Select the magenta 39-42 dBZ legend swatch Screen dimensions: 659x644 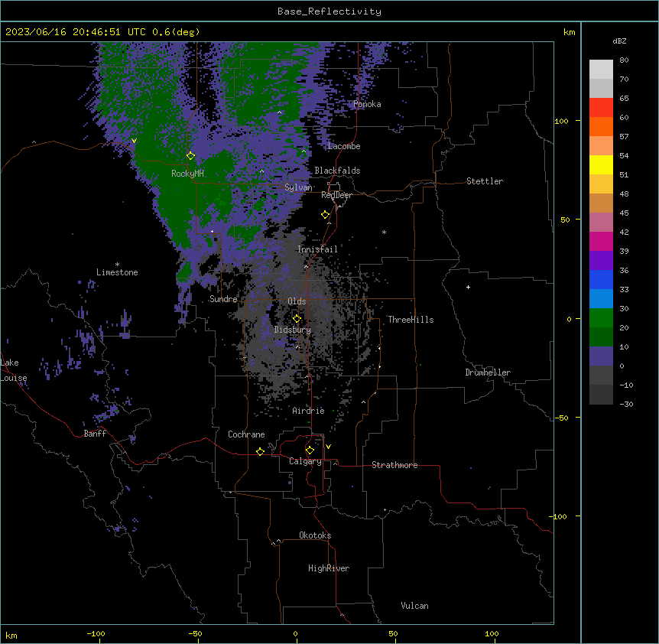(x=601, y=241)
